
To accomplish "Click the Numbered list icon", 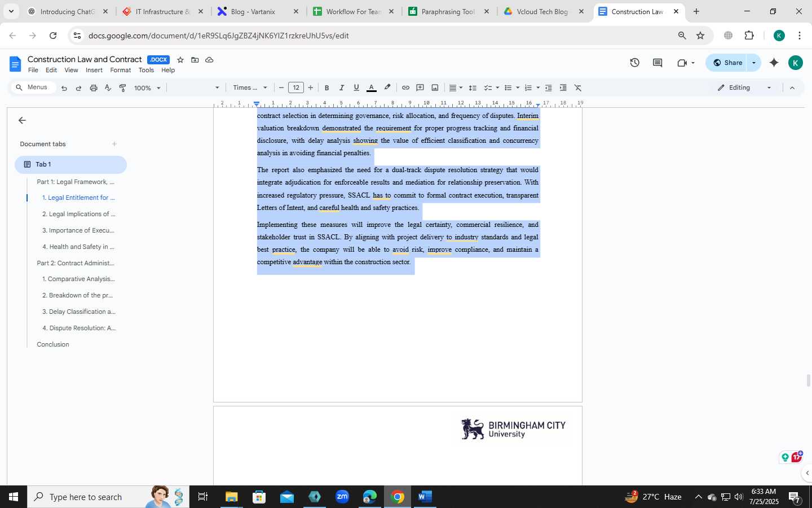I will coord(528,88).
